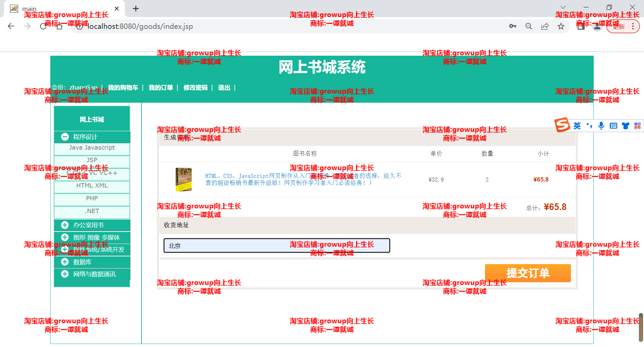This screenshot has height=347, width=644.
Task: Toggle 英 to switch Chinese/English input
Action: 577,126
